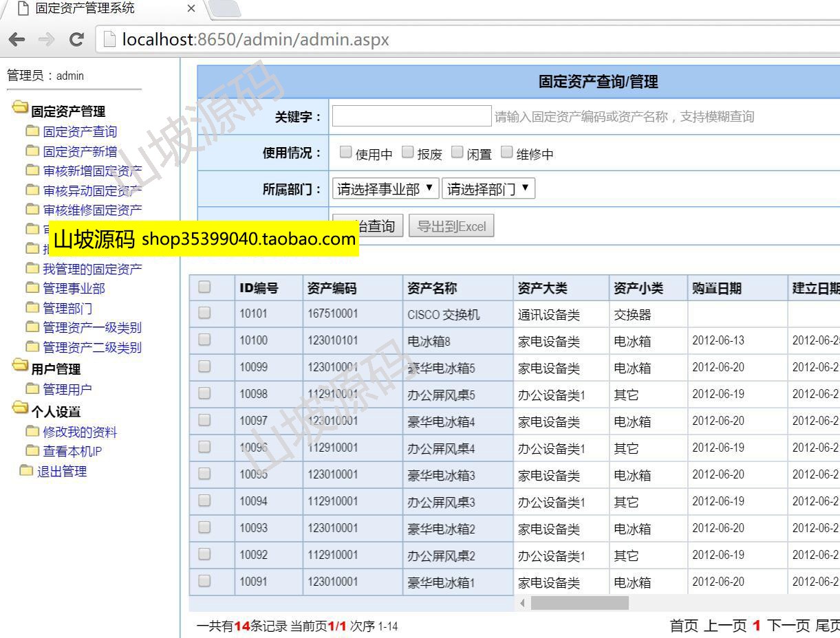Viewport: 840px width, 638px height.
Task: Open the 请选择部门 dropdown
Action: [x=488, y=189]
